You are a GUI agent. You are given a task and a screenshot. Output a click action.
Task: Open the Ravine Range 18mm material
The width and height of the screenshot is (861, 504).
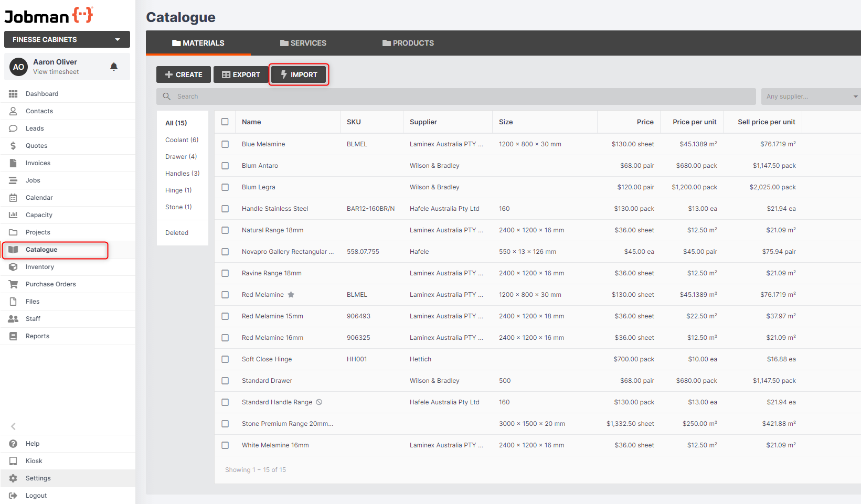click(x=272, y=273)
